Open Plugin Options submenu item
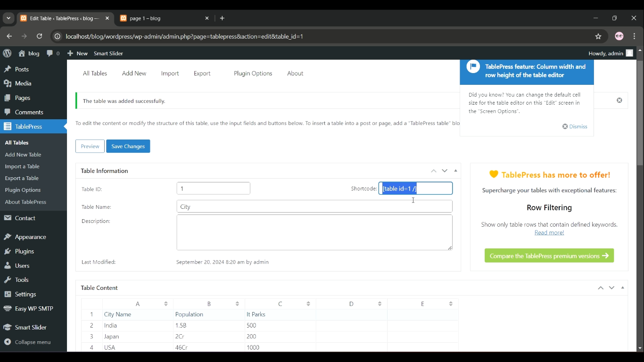Screen dimensions: 644x362 pyautogui.click(x=23, y=190)
